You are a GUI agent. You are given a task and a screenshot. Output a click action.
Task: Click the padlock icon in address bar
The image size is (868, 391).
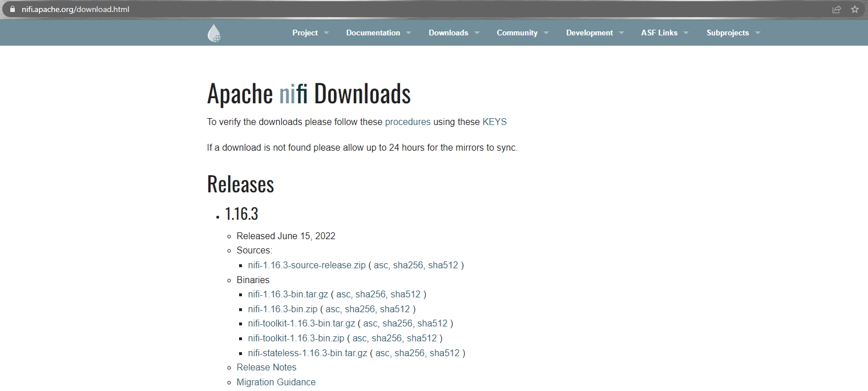click(x=11, y=9)
